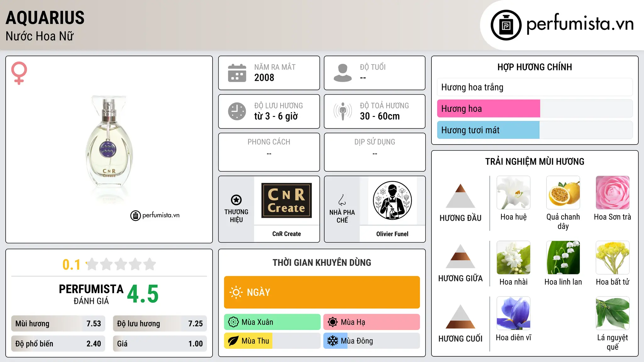Click the Hương hoa trắng accord bar
The height and width of the screenshot is (362, 644).
[x=535, y=87]
